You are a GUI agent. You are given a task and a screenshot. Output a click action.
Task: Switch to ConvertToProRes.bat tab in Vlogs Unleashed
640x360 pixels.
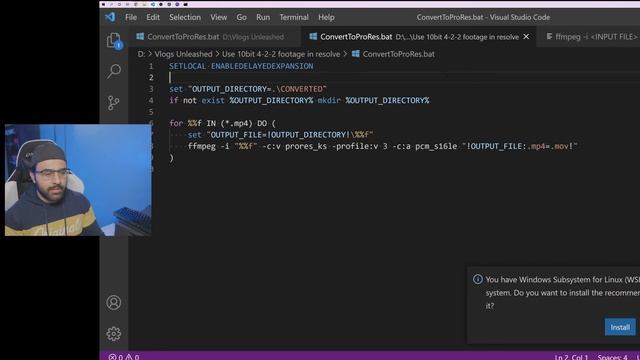pyautogui.click(x=215, y=37)
